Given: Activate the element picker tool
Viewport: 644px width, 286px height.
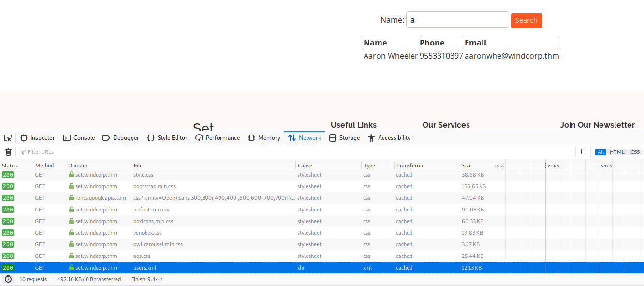Looking at the screenshot, I should [8, 138].
